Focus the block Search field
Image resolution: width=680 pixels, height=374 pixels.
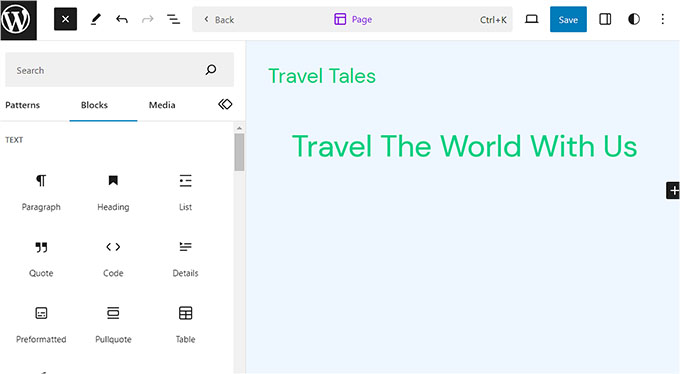(119, 70)
